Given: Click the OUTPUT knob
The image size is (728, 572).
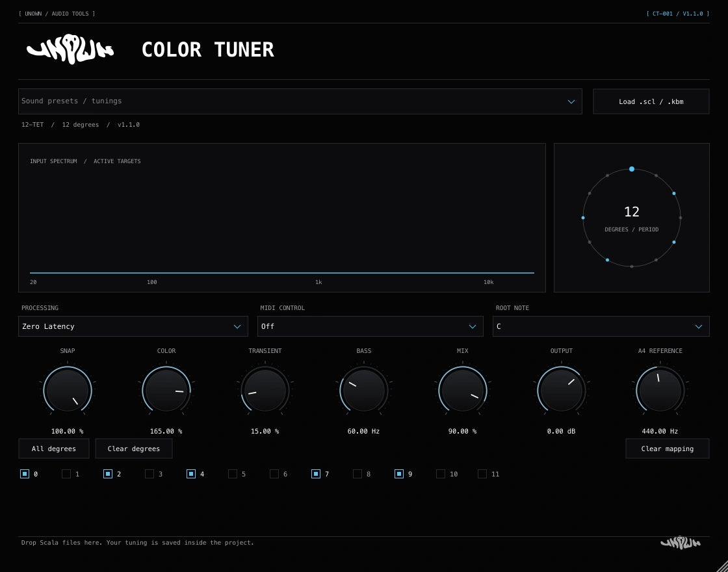Looking at the screenshot, I should coord(562,390).
